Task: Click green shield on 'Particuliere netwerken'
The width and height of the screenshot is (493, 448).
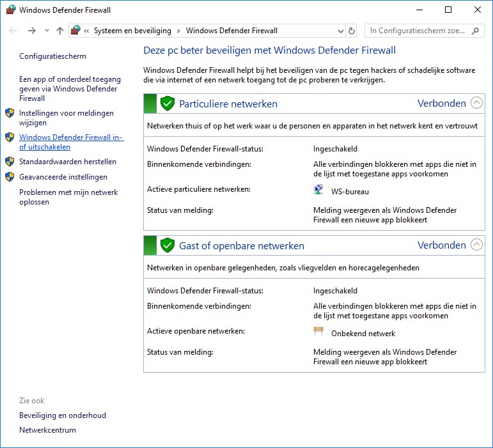Action: coord(168,104)
